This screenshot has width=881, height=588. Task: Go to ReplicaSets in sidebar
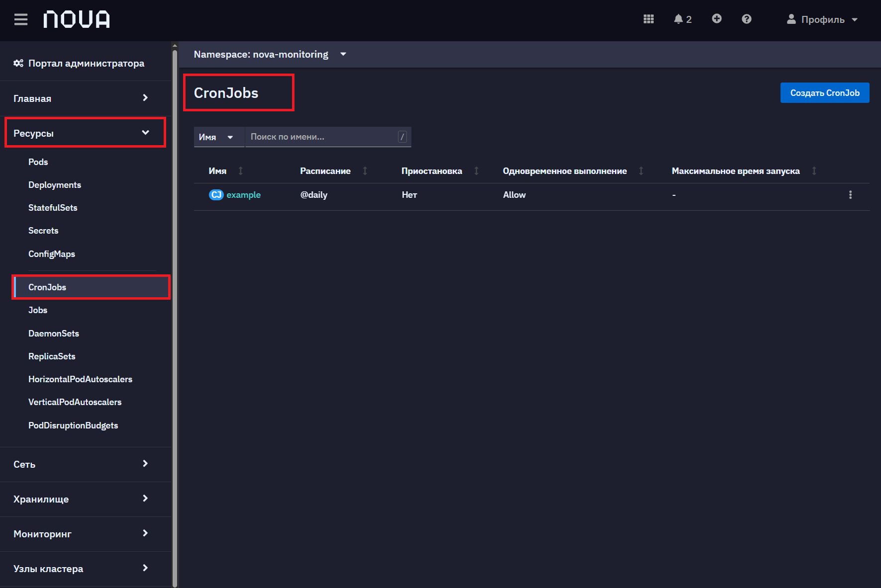[x=52, y=356]
